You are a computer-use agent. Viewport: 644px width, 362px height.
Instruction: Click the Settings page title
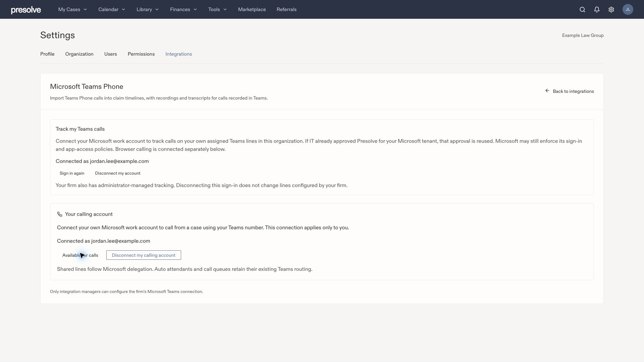pos(57,35)
